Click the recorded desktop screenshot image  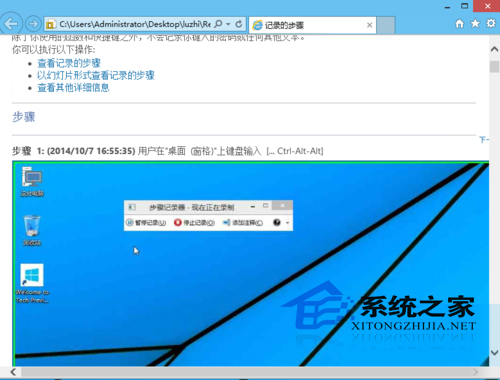251,264
